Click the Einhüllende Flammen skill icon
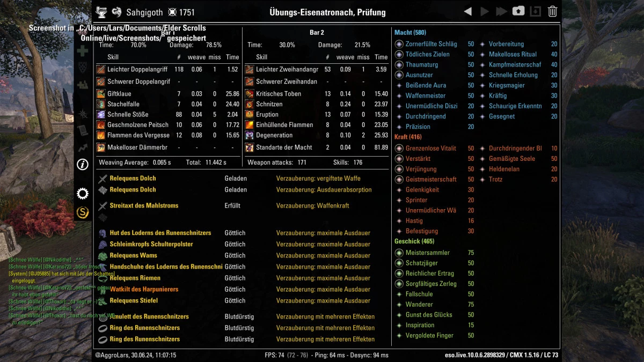 [x=250, y=125]
